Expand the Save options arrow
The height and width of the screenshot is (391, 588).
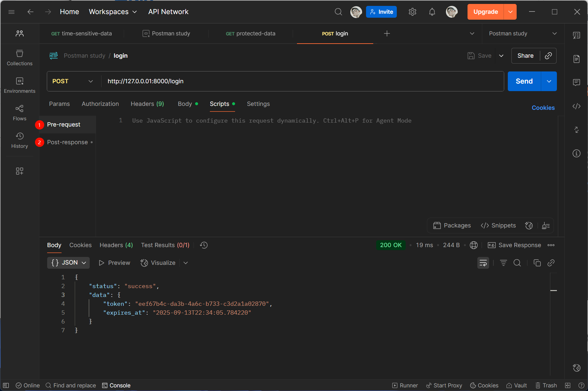(501, 56)
